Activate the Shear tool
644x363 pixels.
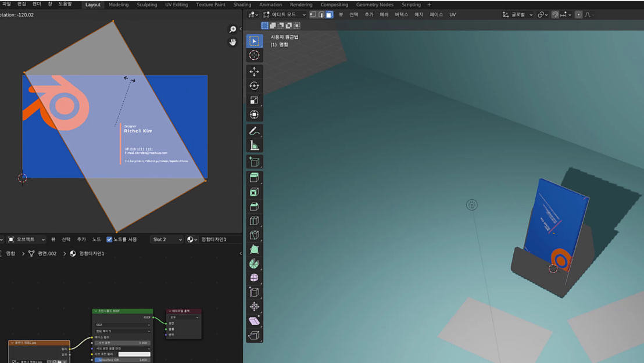254,321
